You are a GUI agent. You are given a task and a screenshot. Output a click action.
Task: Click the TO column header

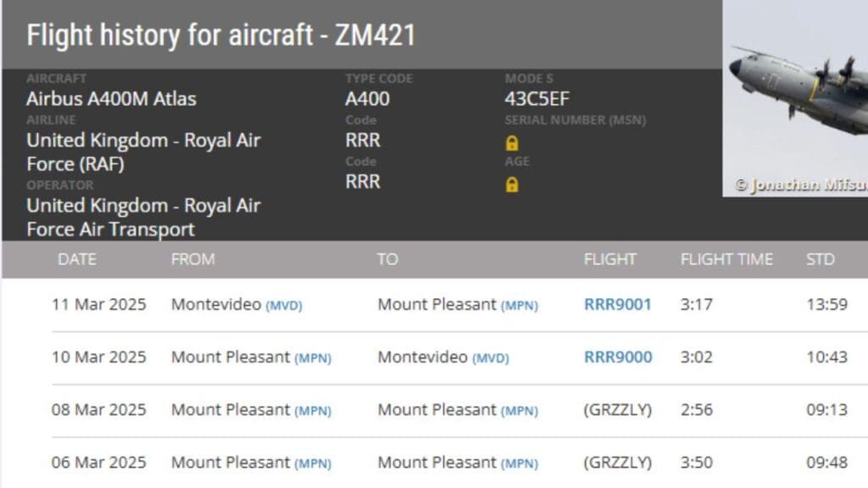click(387, 259)
